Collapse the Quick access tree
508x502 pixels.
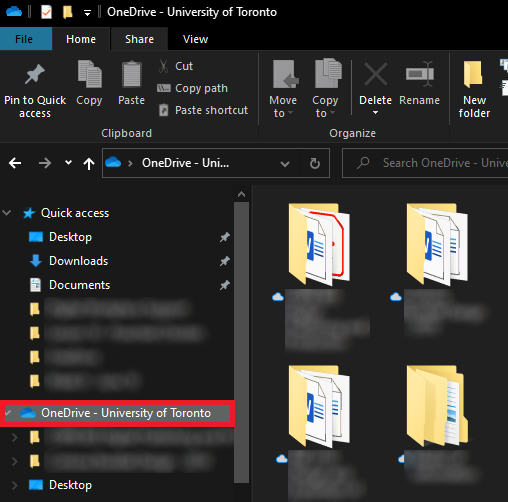tap(7, 213)
